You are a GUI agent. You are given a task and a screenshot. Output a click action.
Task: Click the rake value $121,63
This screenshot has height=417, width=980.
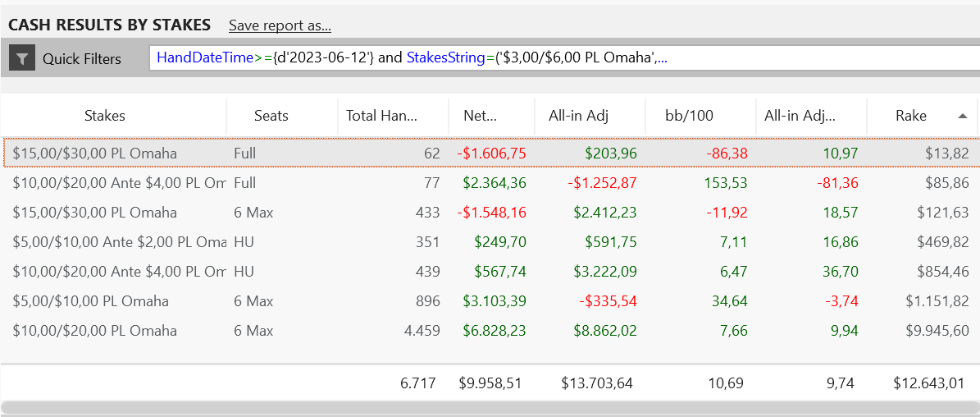click(945, 213)
